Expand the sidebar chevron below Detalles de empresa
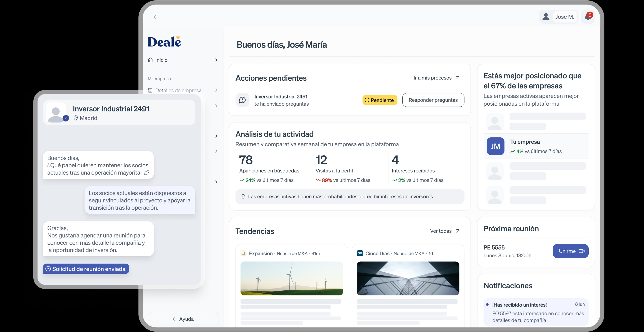Image resolution: width=644 pixels, height=332 pixels. pyautogui.click(x=216, y=106)
